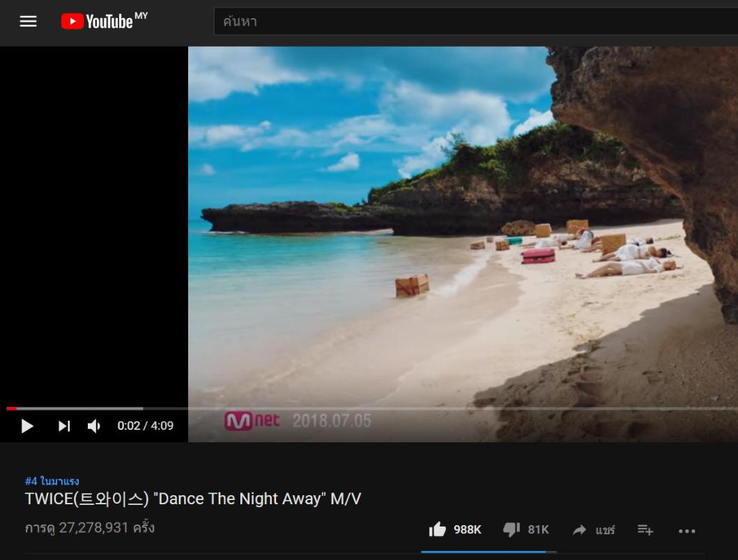Open the hamburger guide menu
Viewport: 738px width, 560px height.
click(x=29, y=21)
